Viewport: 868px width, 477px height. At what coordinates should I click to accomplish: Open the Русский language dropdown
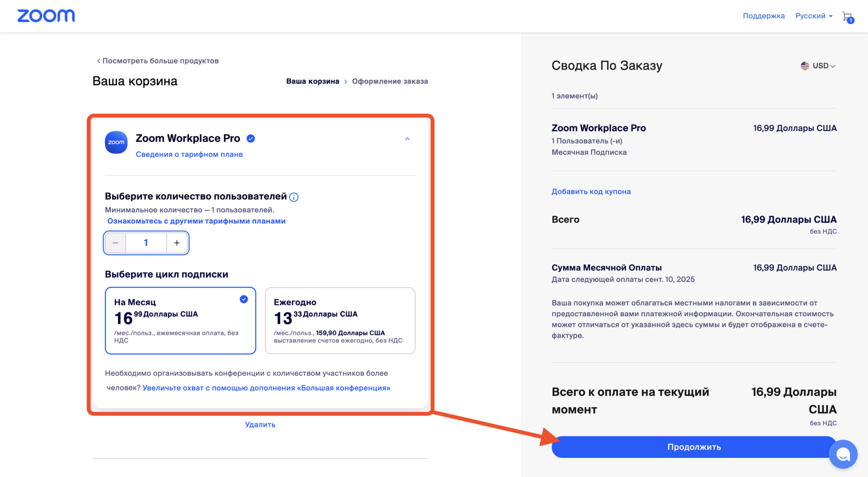814,16
